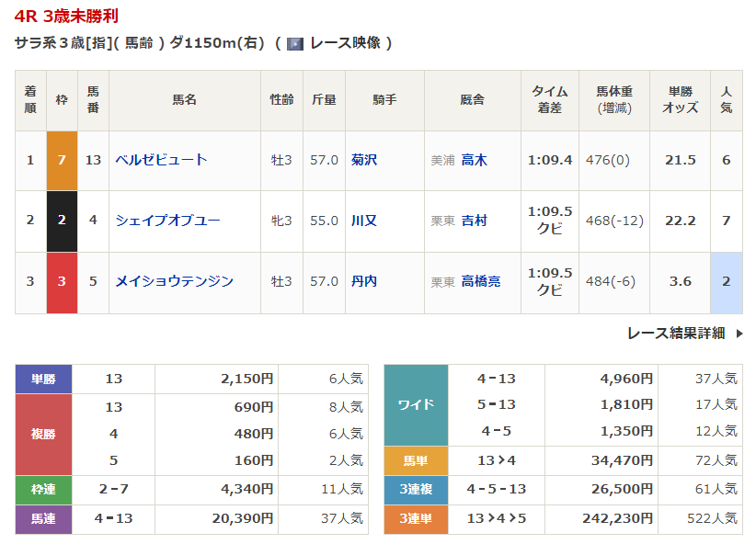This screenshot has height=544, width=756.
Task: Click the 単勝 payout label
Action: coord(44,379)
